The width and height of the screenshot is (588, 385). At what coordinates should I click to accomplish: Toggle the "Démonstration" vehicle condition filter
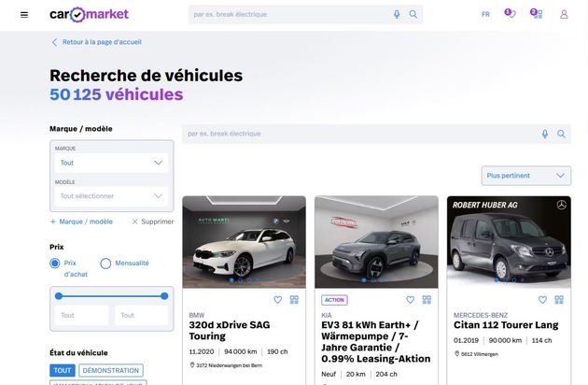coord(111,371)
